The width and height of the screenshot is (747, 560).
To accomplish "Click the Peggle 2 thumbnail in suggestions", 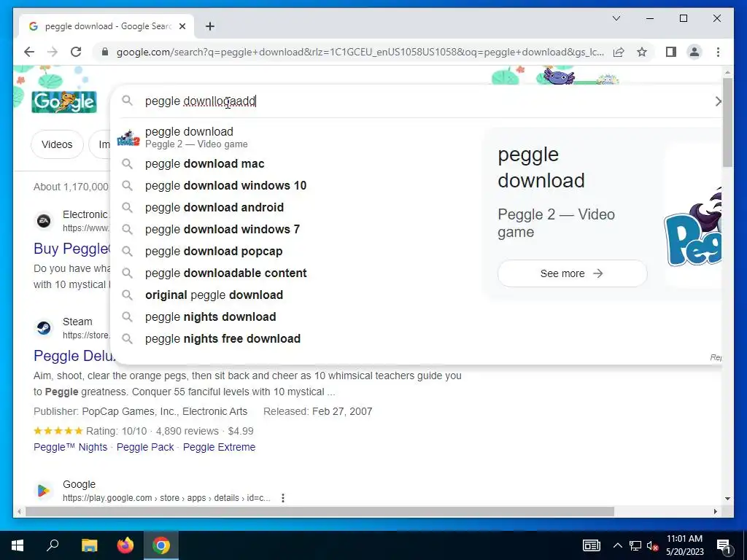I will click(128, 138).
